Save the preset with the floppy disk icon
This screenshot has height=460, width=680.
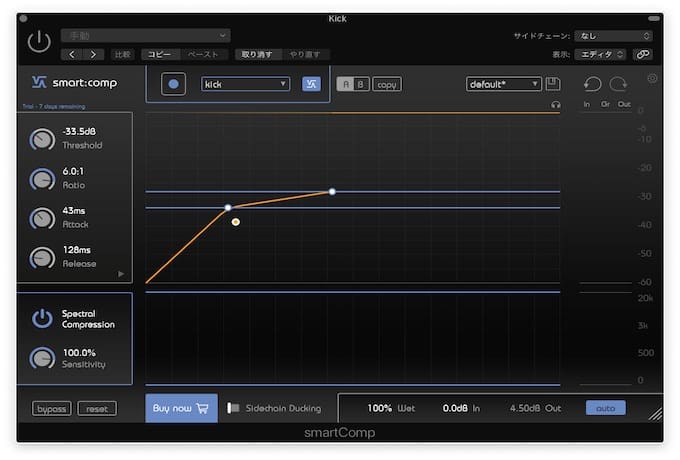click(x=554, y=84)
